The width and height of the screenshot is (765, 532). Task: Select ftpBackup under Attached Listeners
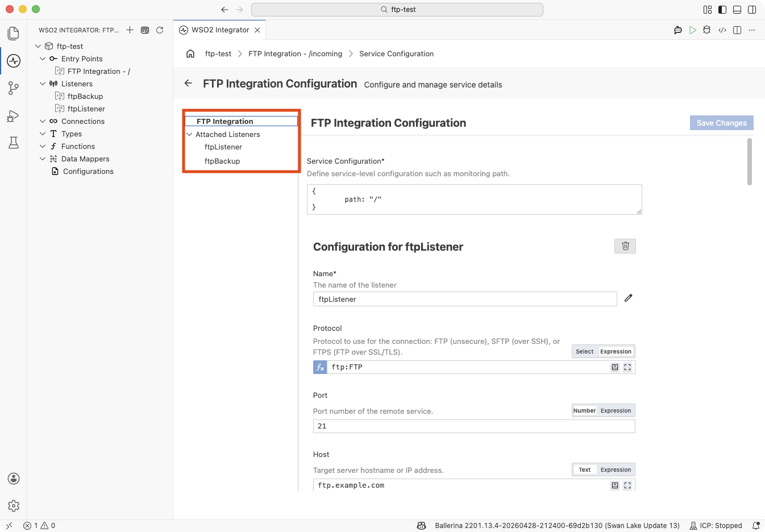click(222, 161)
